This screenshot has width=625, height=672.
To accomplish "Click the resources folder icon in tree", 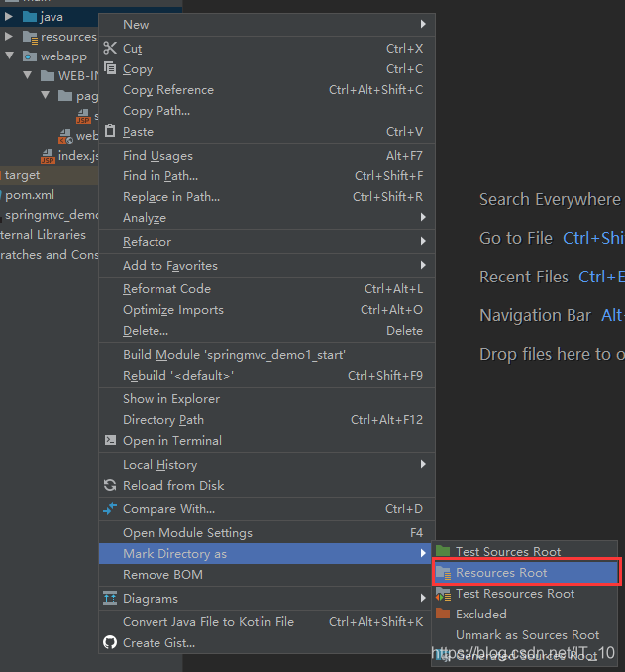I will 30,37.
